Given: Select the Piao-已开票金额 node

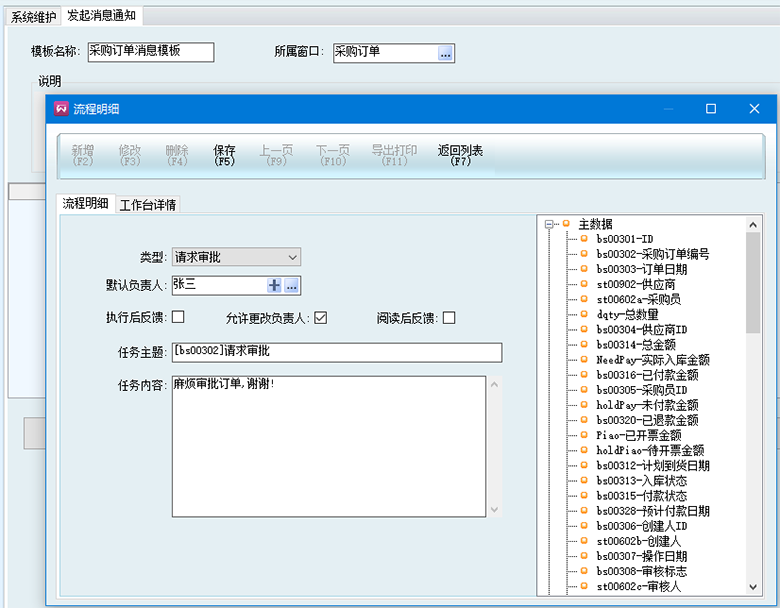Looking at the screenshot, I should 638,435.
